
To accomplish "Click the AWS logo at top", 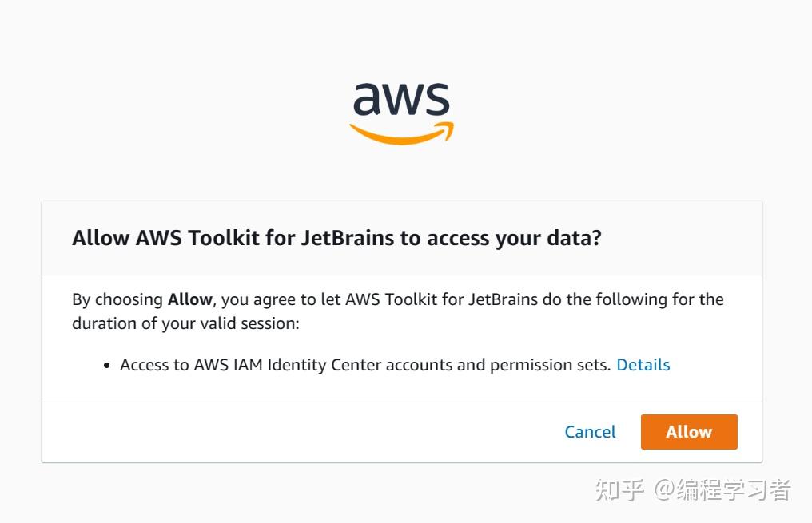I will (401, 112).
